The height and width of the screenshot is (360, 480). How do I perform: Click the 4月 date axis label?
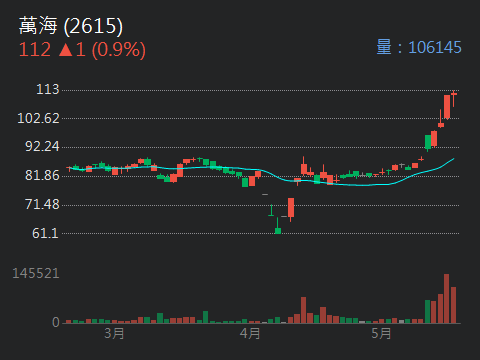250,333
